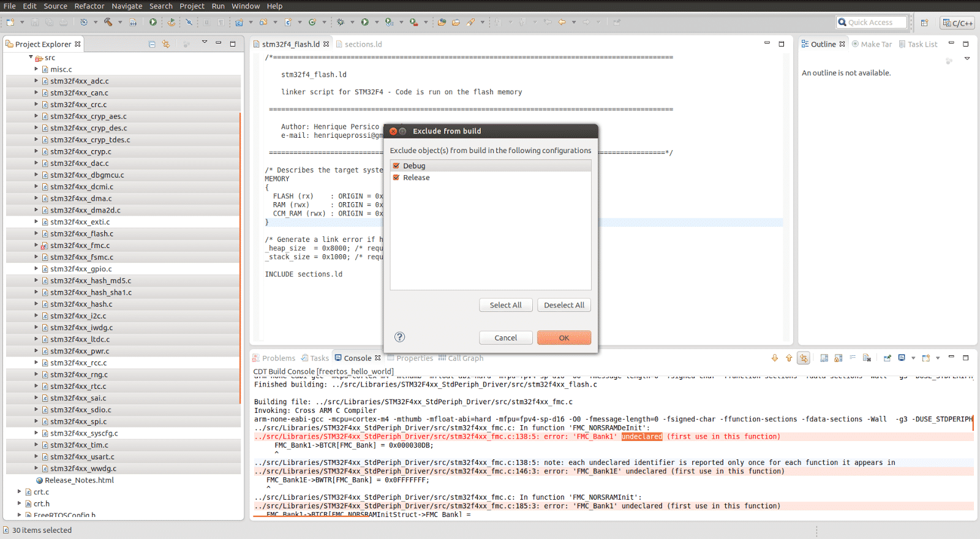980x539 pixels.
Task: Expand the stm32f4xx_adc.c tree node
Action: click(36, 81)
